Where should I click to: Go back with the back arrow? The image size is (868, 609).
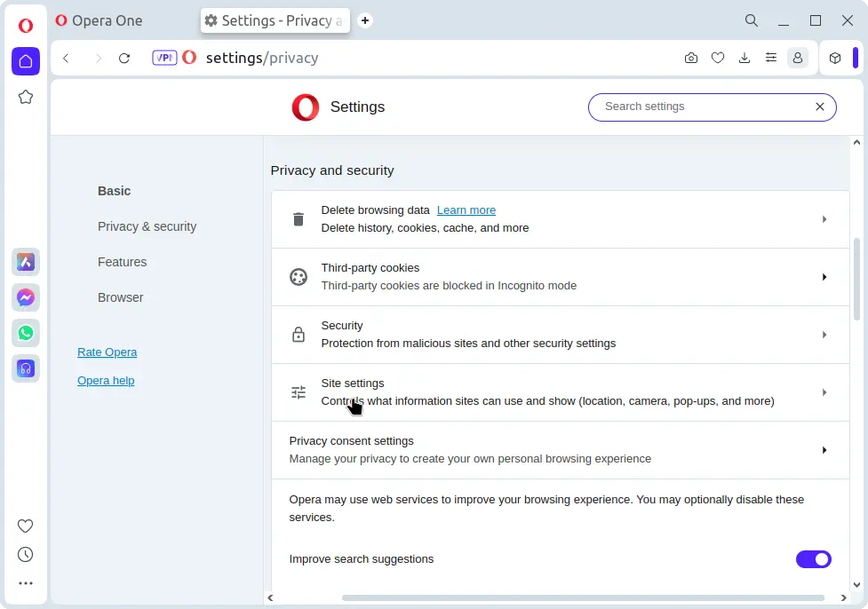pyautogui.click(x=66, y=58)
